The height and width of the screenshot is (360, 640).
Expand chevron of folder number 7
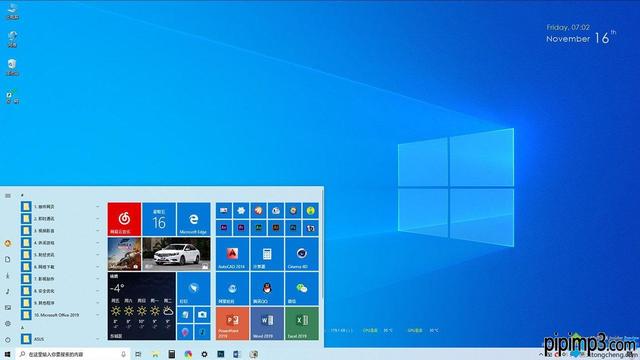tap(98, 279)
